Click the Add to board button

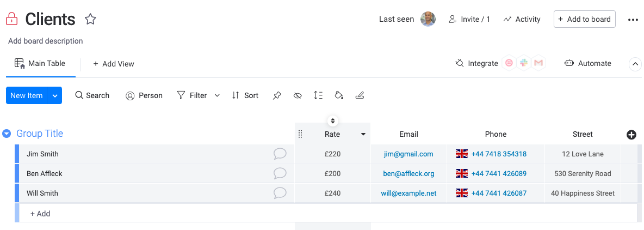click(585, 19)
